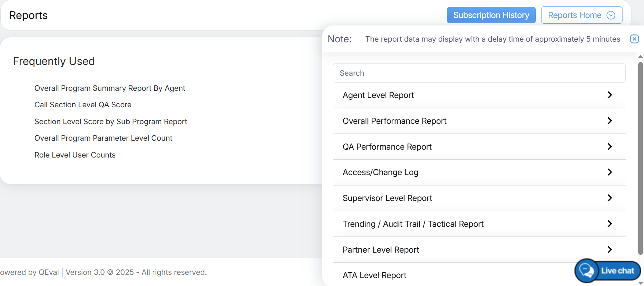Open Overall Program Parameter Level Count
The width and height of the screenshot is (644, 286).
pyautogui.click(x=103, y=138)
